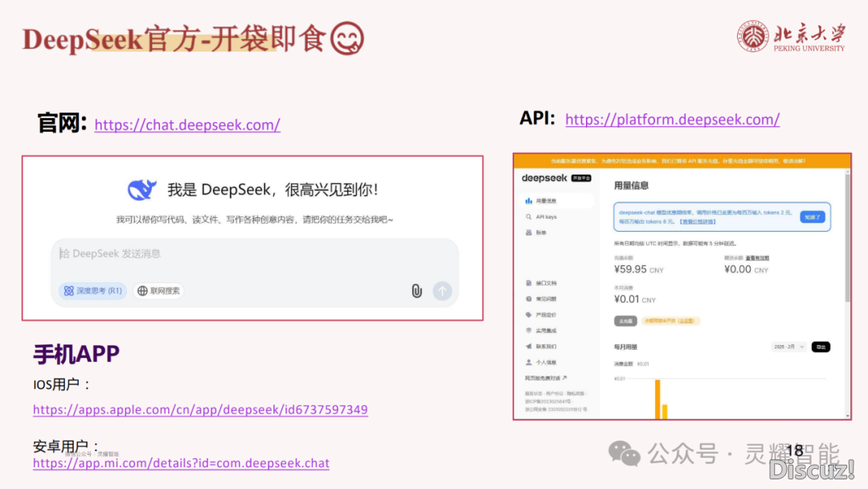Click the tall orange usage chart bar

pyautogui.click(x=657, y=399)
